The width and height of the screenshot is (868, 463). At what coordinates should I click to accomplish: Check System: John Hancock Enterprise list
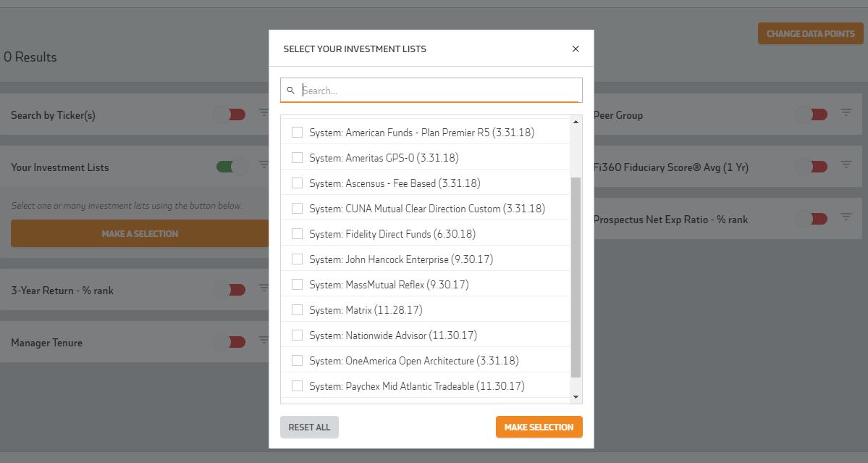coord(297,259)
